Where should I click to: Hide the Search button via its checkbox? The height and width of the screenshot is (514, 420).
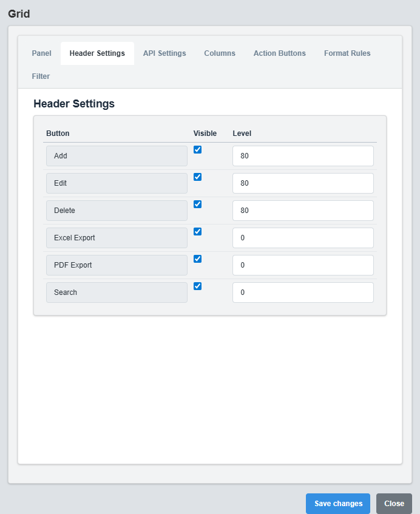[197, 286]
